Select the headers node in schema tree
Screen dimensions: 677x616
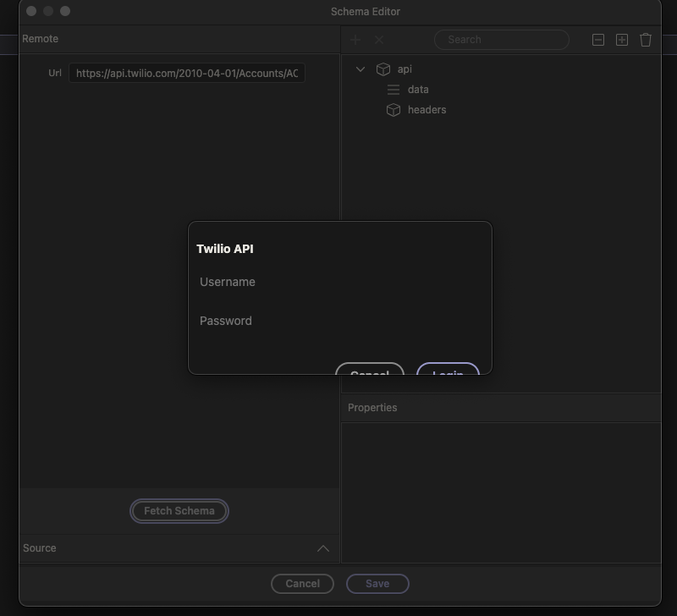(x=427, y=110)
